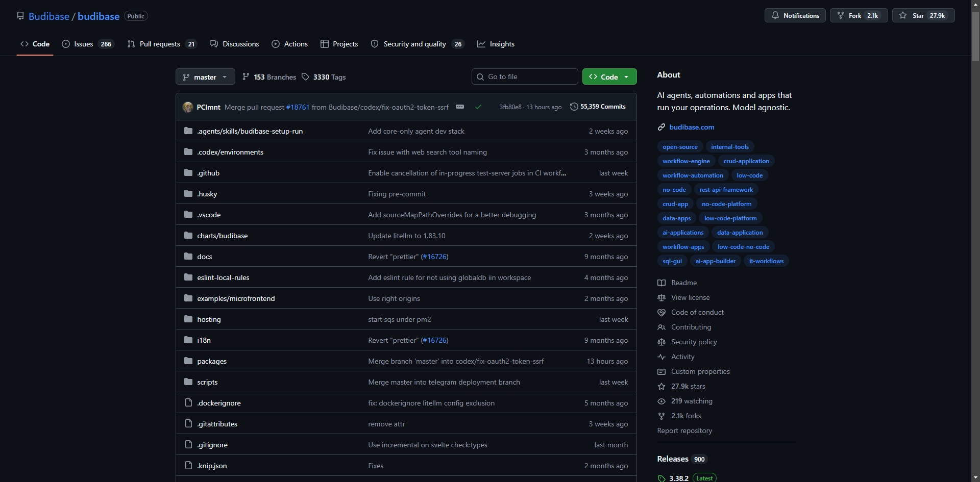Click the PCImnt author avatar
Viewport: 980px width, 482px height.
[188, 107]
